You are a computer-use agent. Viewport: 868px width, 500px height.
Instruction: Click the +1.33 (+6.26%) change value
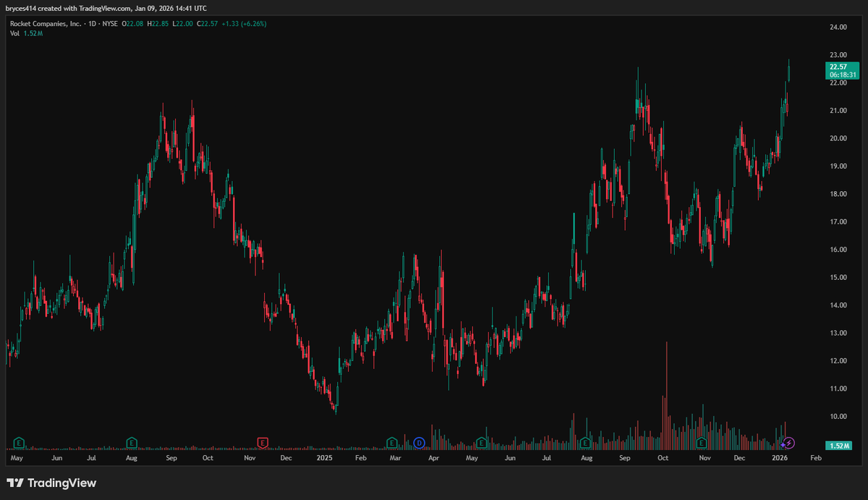pyautogui.click(x=246, y=24)
